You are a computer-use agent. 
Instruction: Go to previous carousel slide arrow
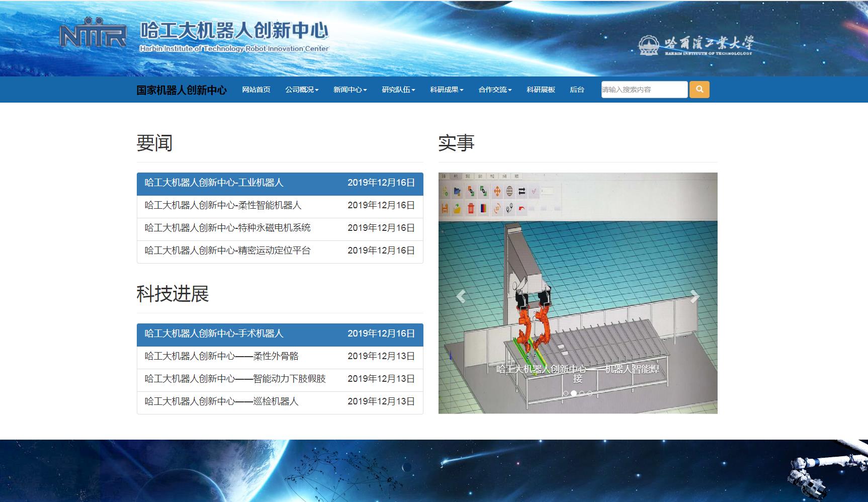pyautogui.click(x=460, y=297)
